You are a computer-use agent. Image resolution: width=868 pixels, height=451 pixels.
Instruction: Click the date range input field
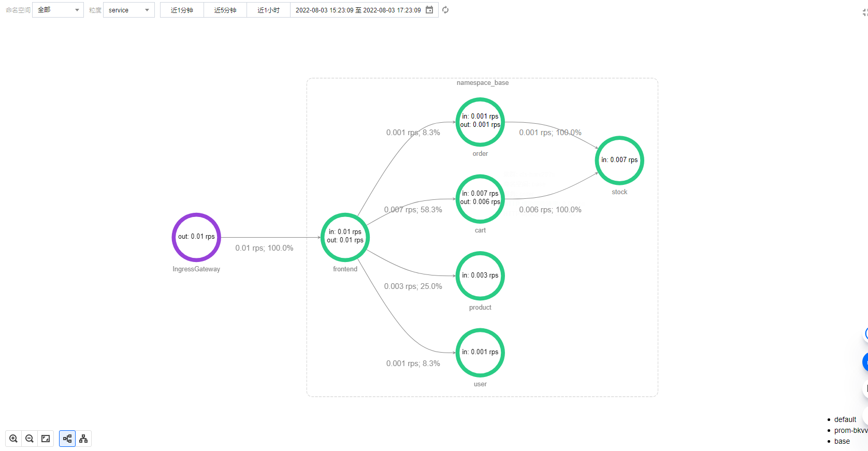coord(358,10)
